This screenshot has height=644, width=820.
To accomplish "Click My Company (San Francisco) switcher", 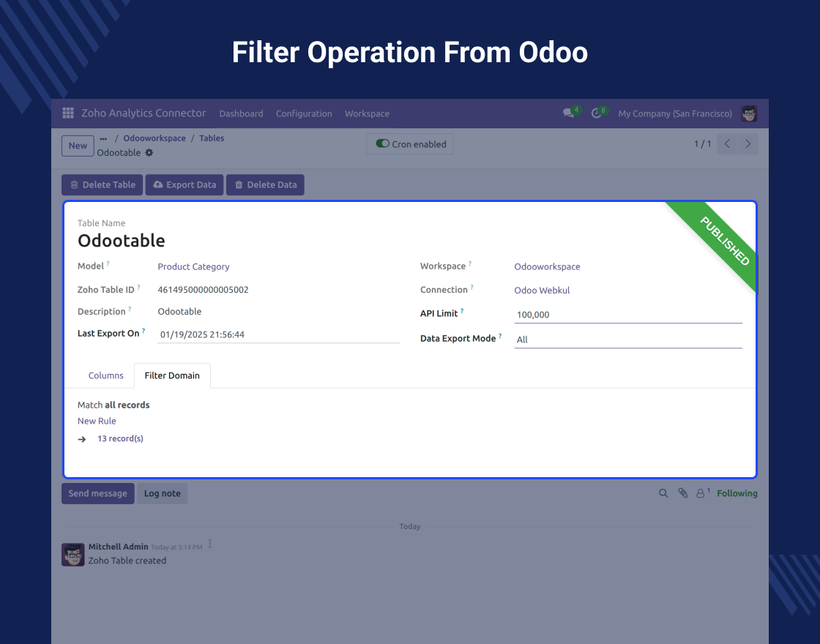I will [x=675, y=113].
